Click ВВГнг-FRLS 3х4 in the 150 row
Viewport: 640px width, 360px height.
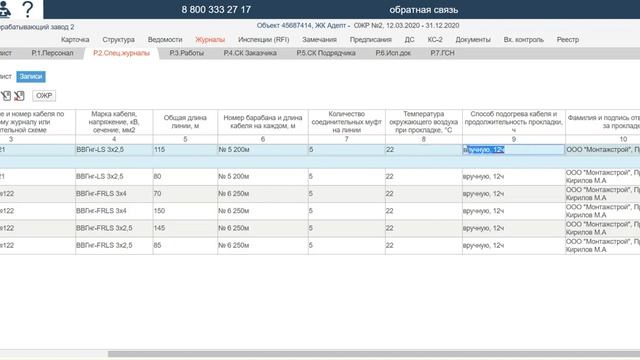click(x=114, y=211)
